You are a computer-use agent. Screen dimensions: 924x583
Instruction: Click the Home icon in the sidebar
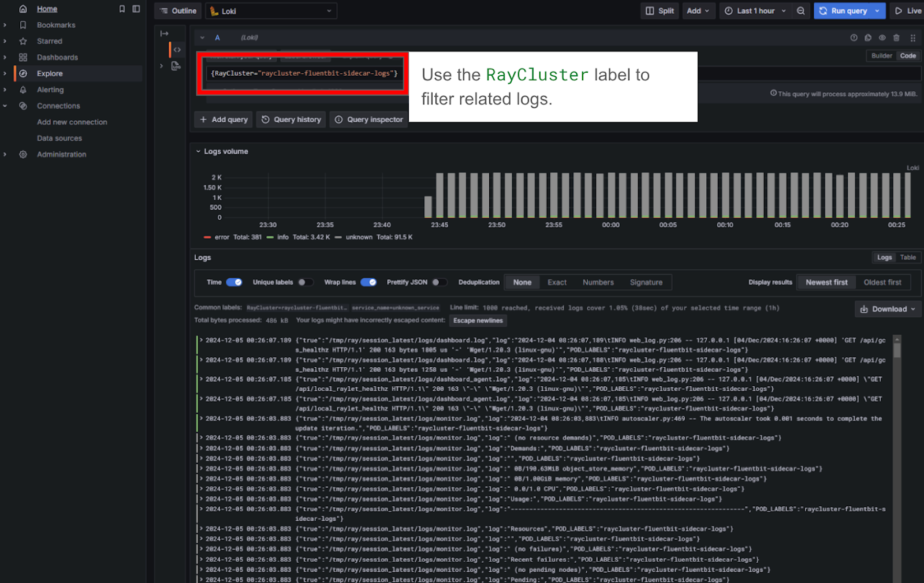click(x=23, y=9)
